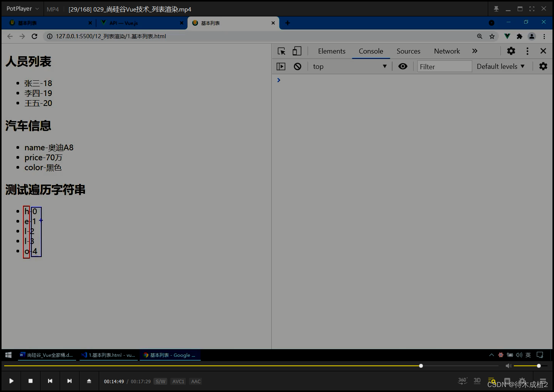Switch to the VS Code 1.基本列表.html taskbar item

tap(108, 355)
